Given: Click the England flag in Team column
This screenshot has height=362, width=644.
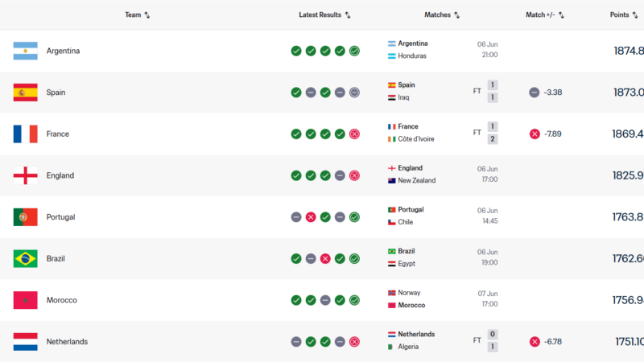Looking at the screenshot, I should [x=26, y=175].
